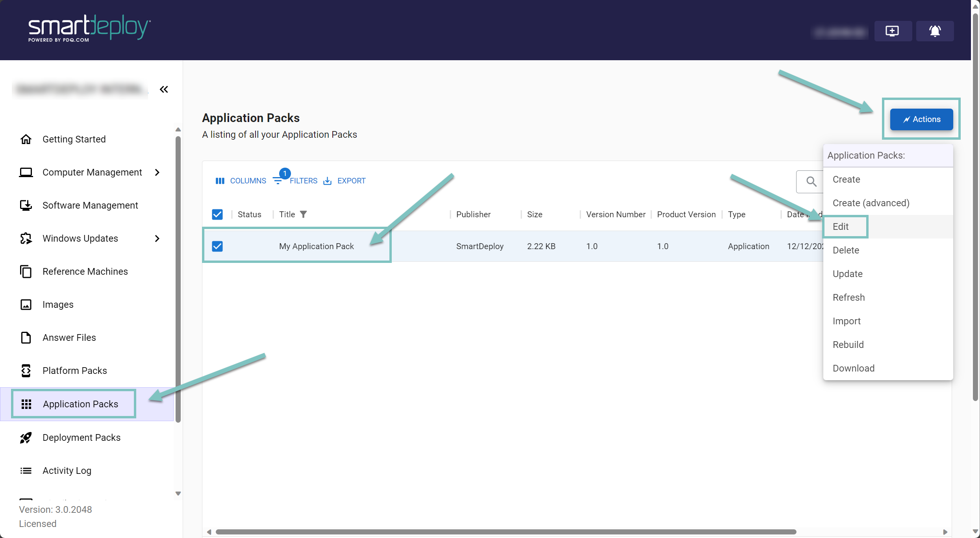This screenshot has width=980, height=538.
Task: Click the add-screen icon in the header
Action: click(x=892, y=31)
